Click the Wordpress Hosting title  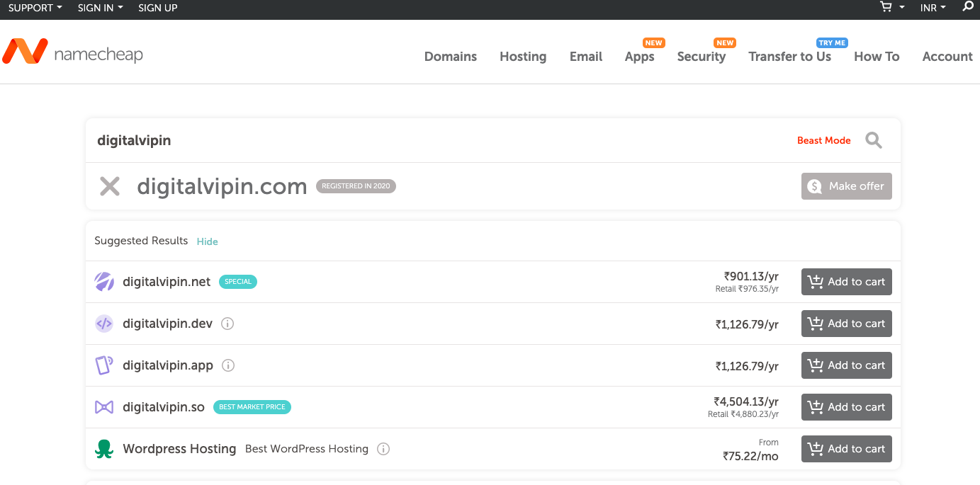coord(179,449)
